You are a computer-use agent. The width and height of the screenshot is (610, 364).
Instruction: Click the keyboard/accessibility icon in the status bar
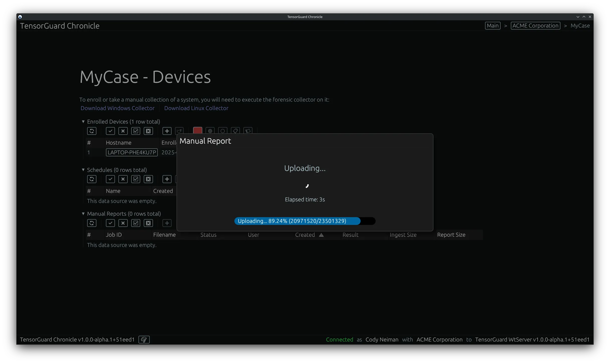pos(144,339)
